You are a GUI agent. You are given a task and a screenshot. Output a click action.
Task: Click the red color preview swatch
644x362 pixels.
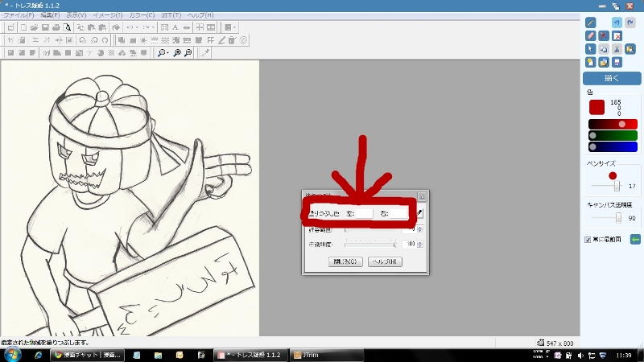597,107
